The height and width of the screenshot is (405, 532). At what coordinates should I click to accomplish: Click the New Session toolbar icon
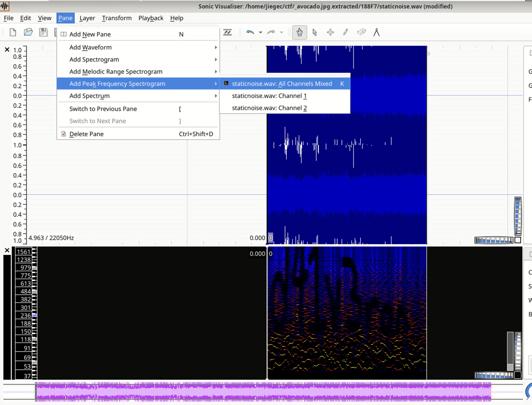coord(13,32)
